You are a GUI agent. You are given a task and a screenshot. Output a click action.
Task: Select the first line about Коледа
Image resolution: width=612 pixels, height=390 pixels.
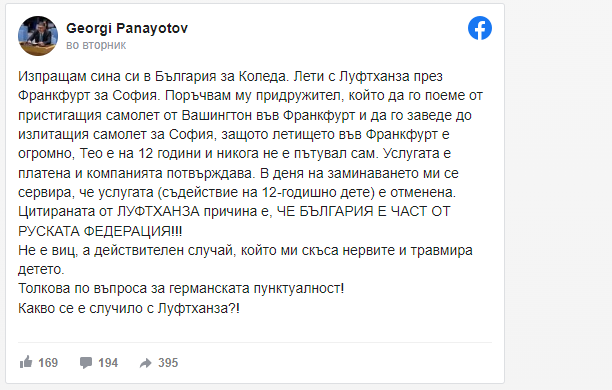click(x=230, y=76)
